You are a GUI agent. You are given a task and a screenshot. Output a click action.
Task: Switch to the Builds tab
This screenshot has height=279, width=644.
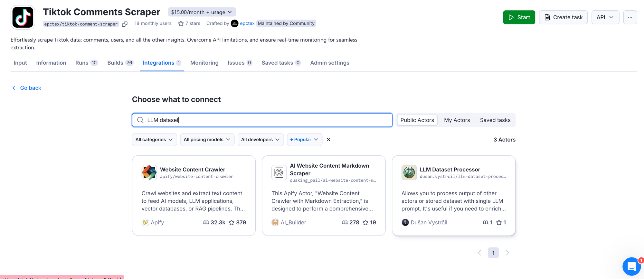120,63
